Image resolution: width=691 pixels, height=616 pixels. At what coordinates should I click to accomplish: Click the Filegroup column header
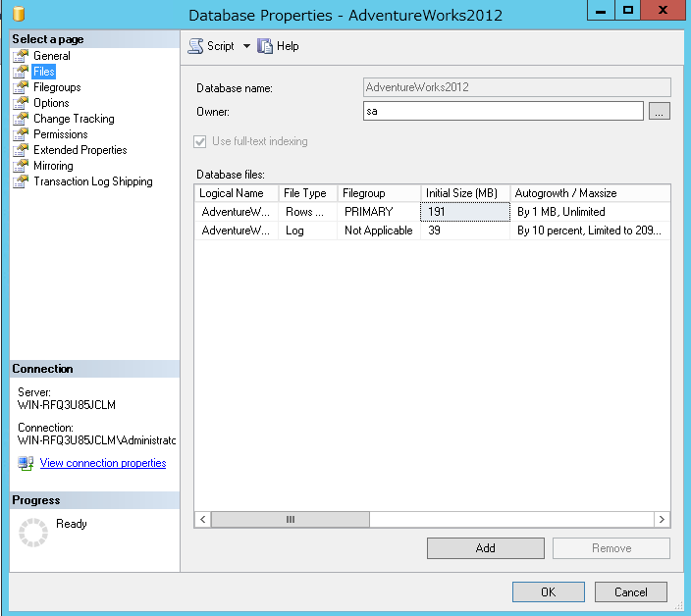coord(379,193)
